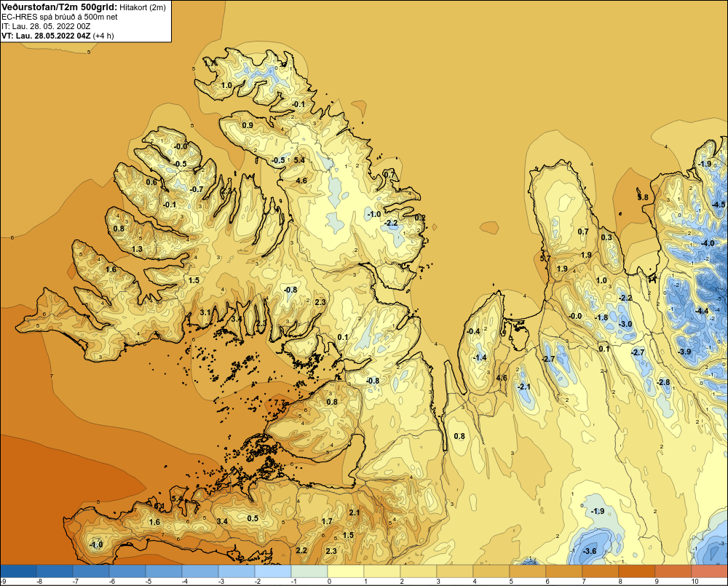The width and height of the screenshot is (728, 586).
Task: Click the 2.2 temperature value on the map
Action: (x=301, y=550)
